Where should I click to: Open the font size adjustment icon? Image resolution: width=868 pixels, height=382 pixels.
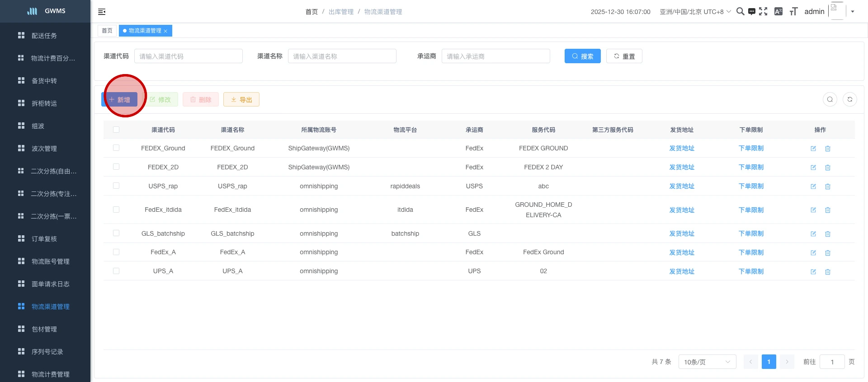(793, 11)
